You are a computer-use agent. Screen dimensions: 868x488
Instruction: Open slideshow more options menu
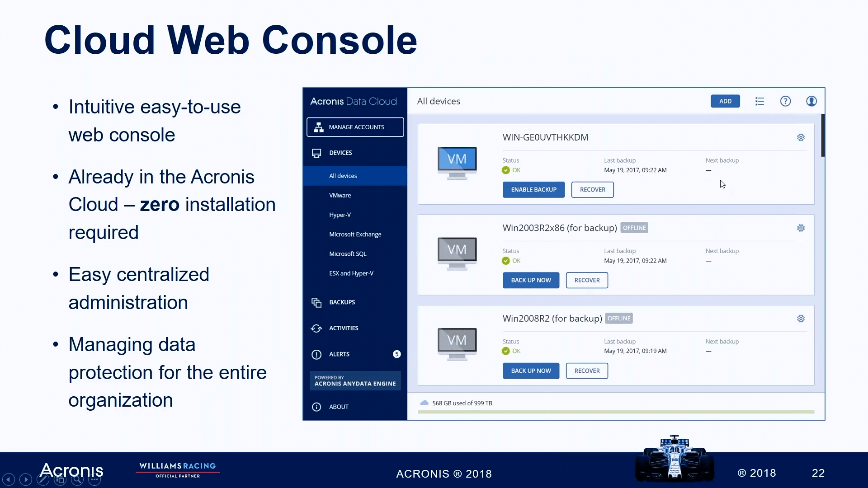tap(94, 479)
